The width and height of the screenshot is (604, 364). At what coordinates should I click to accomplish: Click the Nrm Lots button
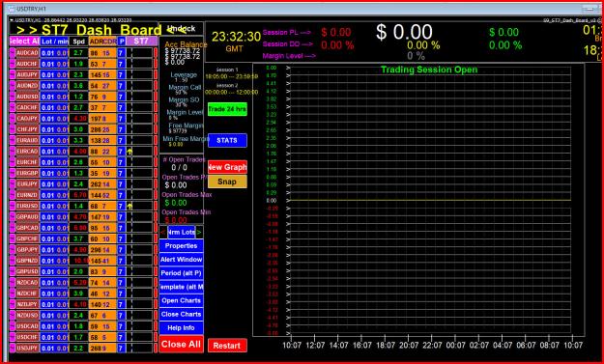[x=182, y=232]
